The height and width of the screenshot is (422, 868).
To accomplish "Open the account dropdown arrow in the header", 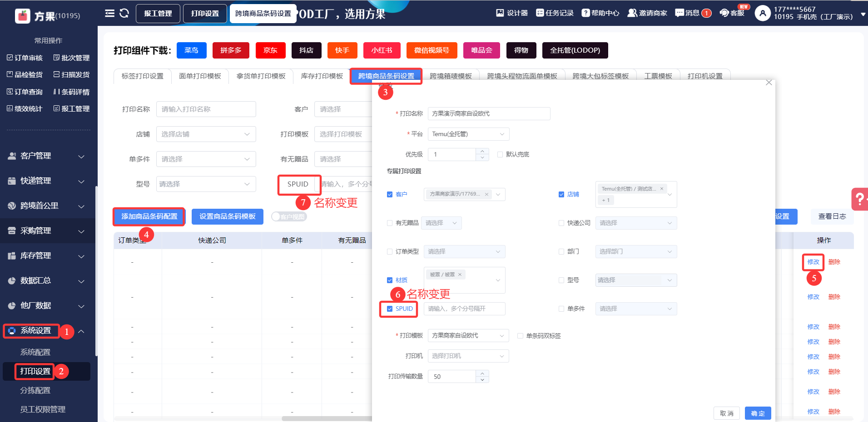I will (x=863, y=15).
